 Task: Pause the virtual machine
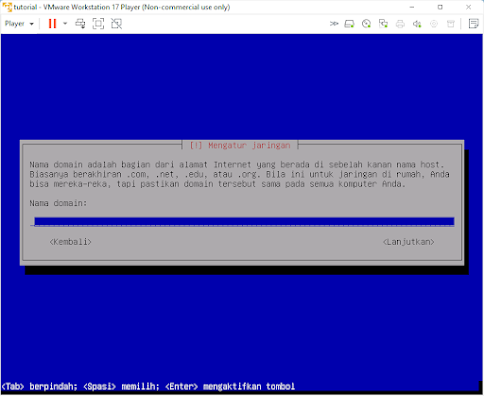[x=52, y=24]
